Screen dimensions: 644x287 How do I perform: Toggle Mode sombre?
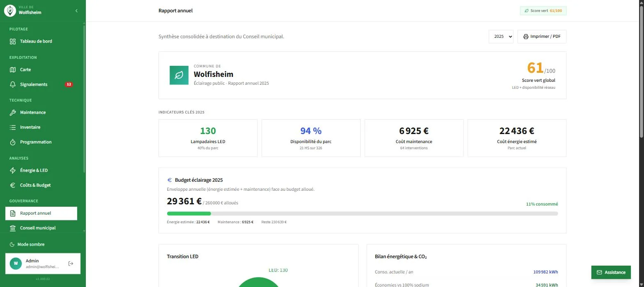pyautogui.click(x=27, y=244)
